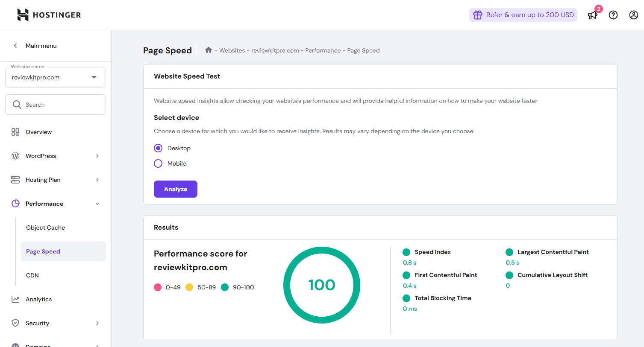Open the user account profile icon
This screenshot has width=644, height=347.
[634, 15]
